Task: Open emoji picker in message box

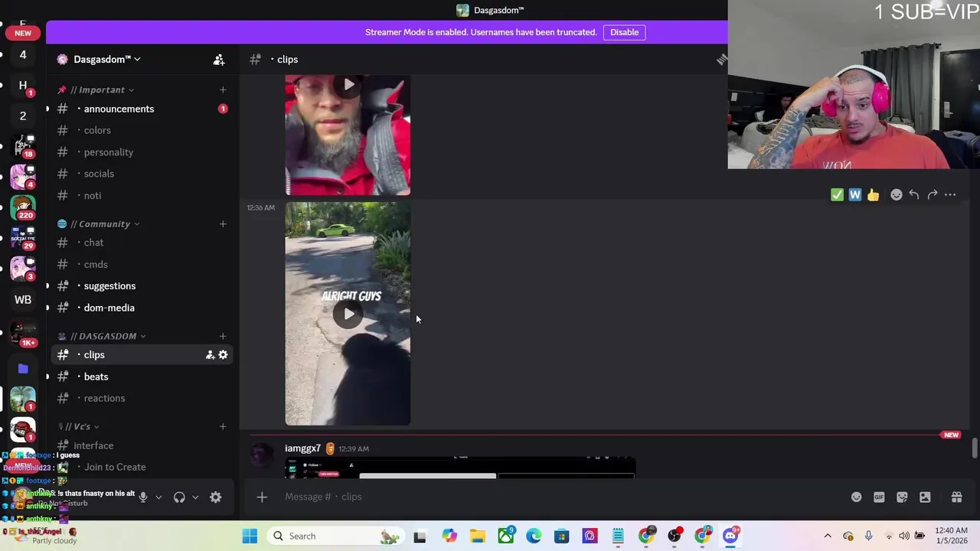Action: 857,497
